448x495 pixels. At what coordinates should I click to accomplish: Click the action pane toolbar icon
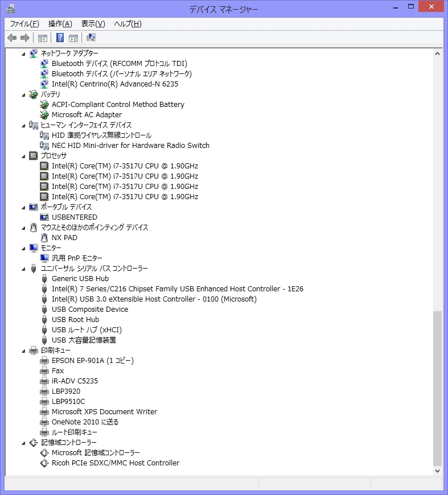pyautogui.click(x=73, y=38)
